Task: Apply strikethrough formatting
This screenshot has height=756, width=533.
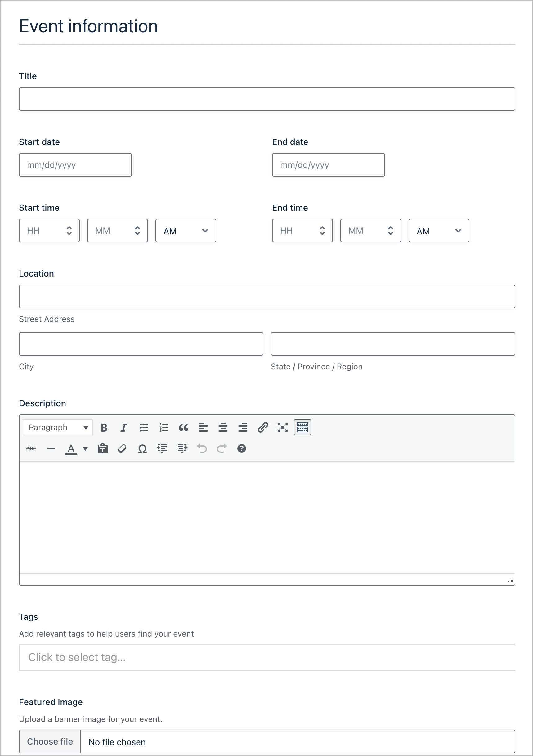Action: pyautogui.click(x=31, y=448)
